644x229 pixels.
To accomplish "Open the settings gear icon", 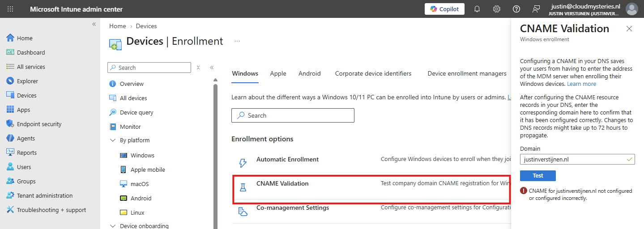I will [x=497, y=9].
